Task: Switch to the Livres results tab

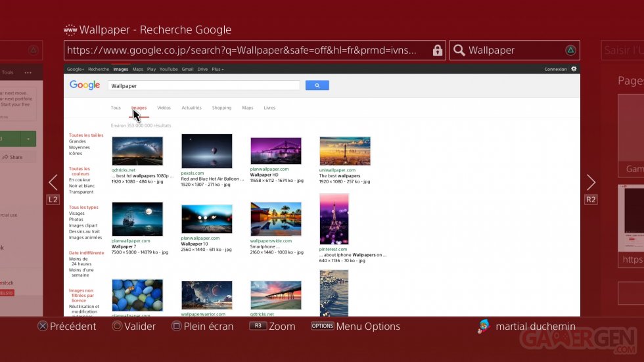Action: coord(269,108)
